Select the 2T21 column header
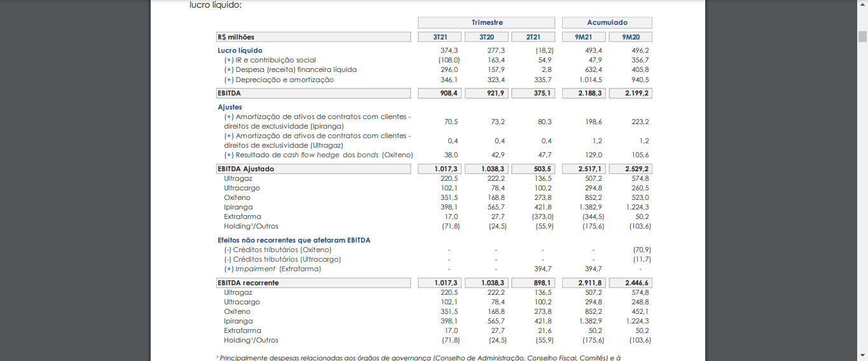 (533, 37)
